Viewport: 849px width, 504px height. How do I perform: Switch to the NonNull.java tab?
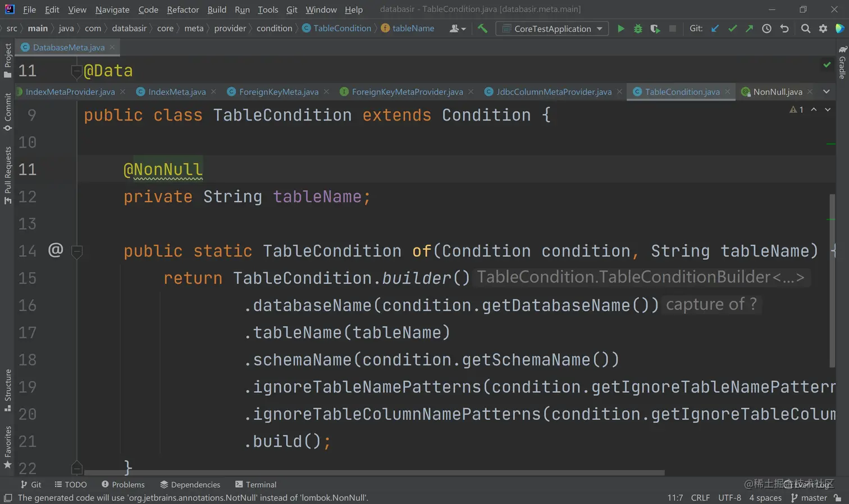778,91
